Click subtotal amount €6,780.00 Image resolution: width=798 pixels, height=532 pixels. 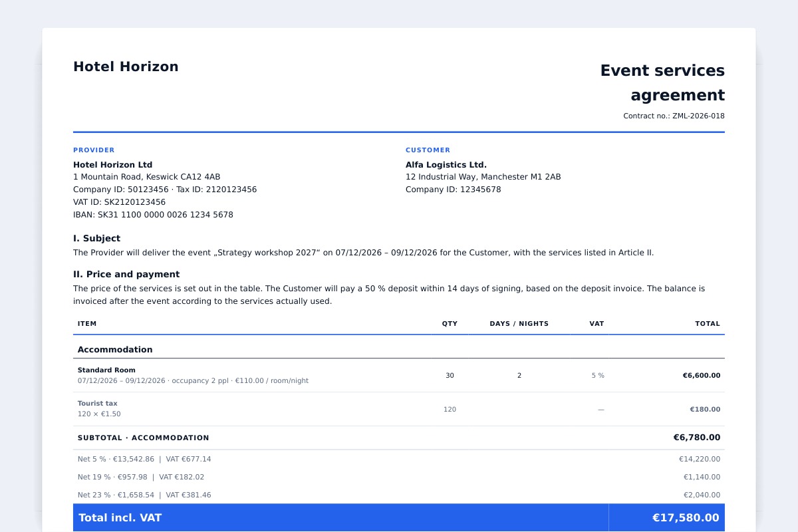coord(696,438)
